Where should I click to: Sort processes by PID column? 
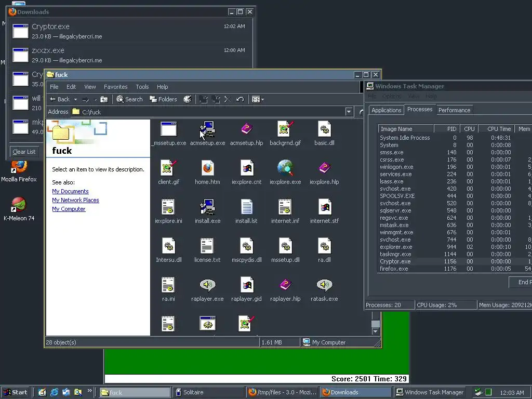pos(447,129)
